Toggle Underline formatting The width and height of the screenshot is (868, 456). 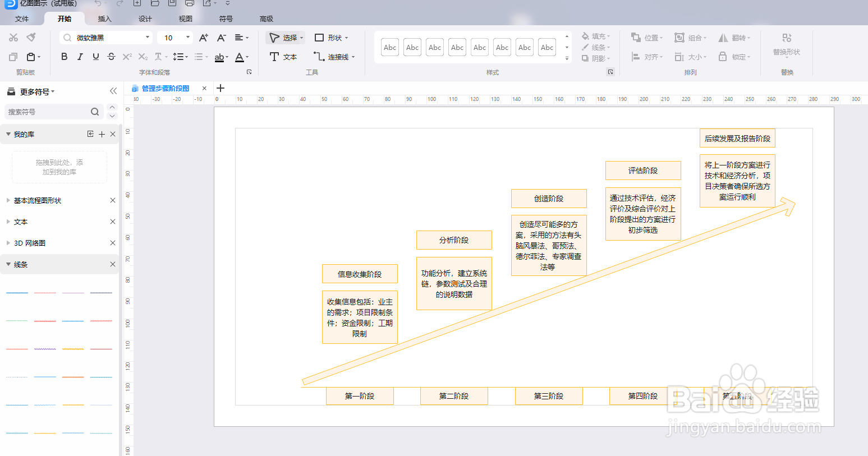96,57
